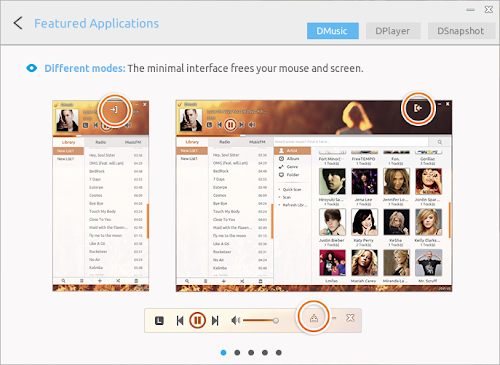Click the add plus icon at wide window bottom

point(224,281)
